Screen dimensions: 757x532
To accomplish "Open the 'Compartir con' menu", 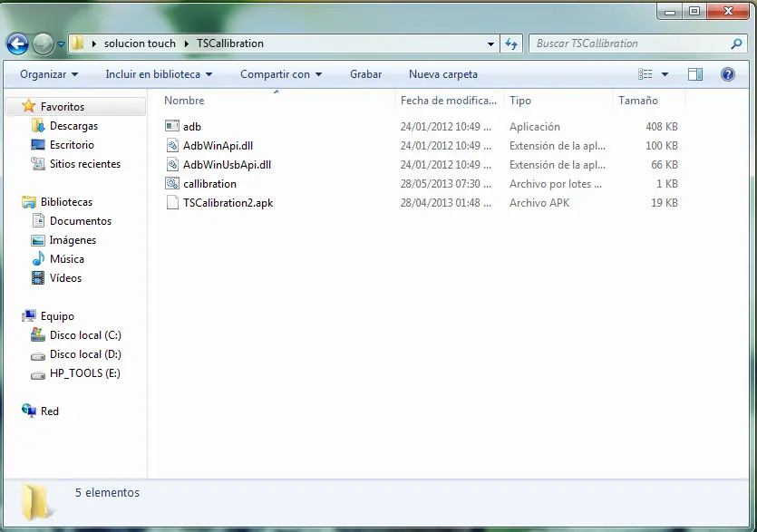I will coord(281,74).
